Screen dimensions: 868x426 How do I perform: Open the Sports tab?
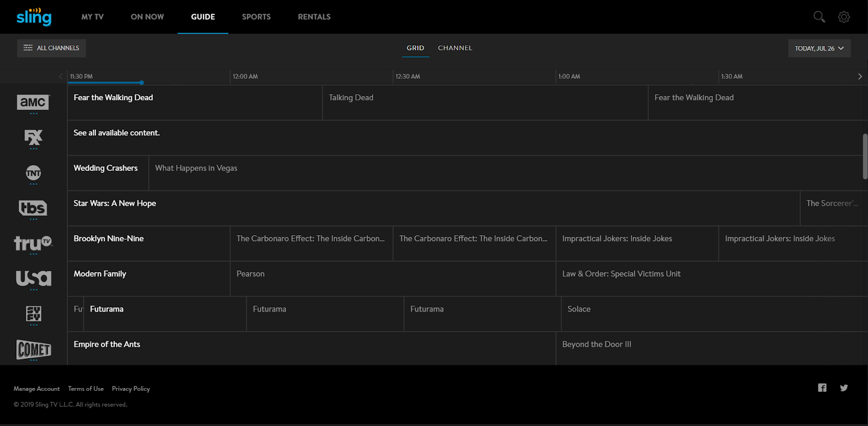(x=256, y=17)
